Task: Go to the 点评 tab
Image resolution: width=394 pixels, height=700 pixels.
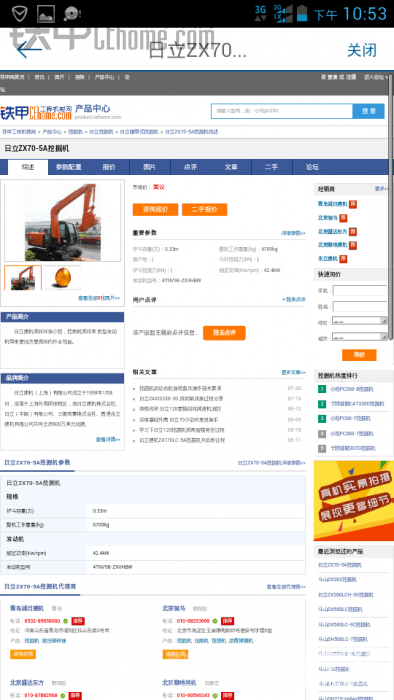Action: pyautogui.click(x=190, y=167)
